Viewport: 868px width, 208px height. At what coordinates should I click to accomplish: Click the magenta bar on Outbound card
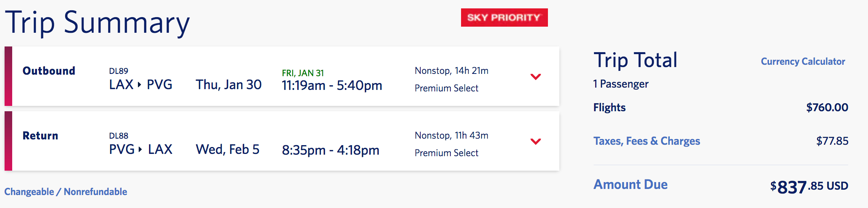click(8, 76)
